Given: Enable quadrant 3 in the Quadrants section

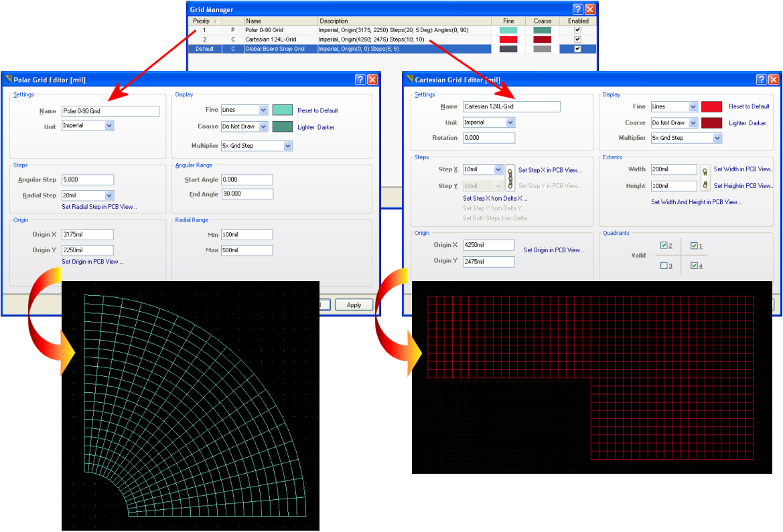Looking at the screenshot, I should click(x=663, y=266).
